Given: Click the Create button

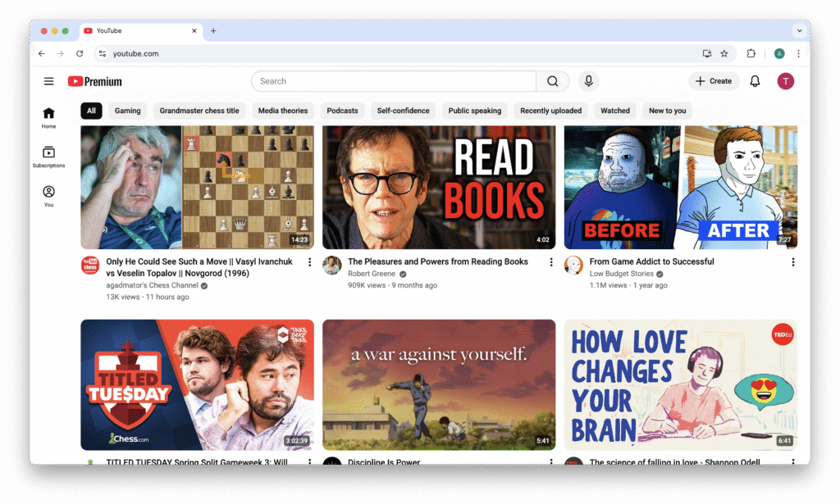Looking at the screenshot, I should (713, 81).
